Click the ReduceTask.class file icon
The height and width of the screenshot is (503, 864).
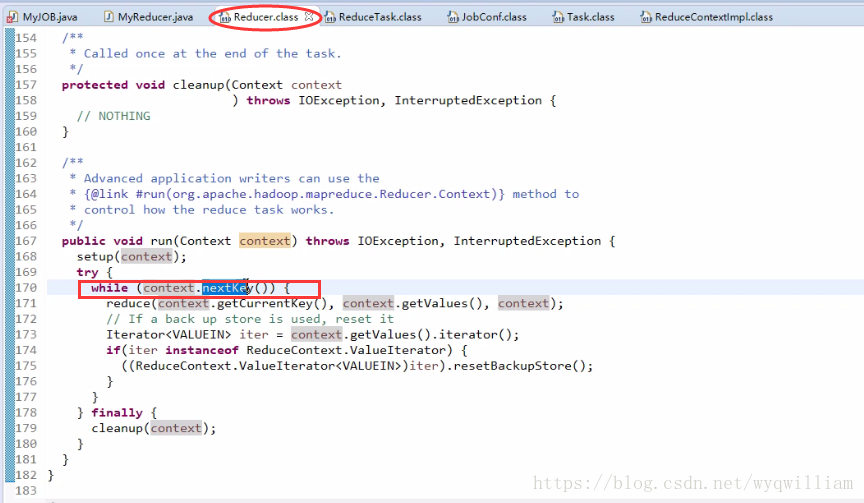330,18
